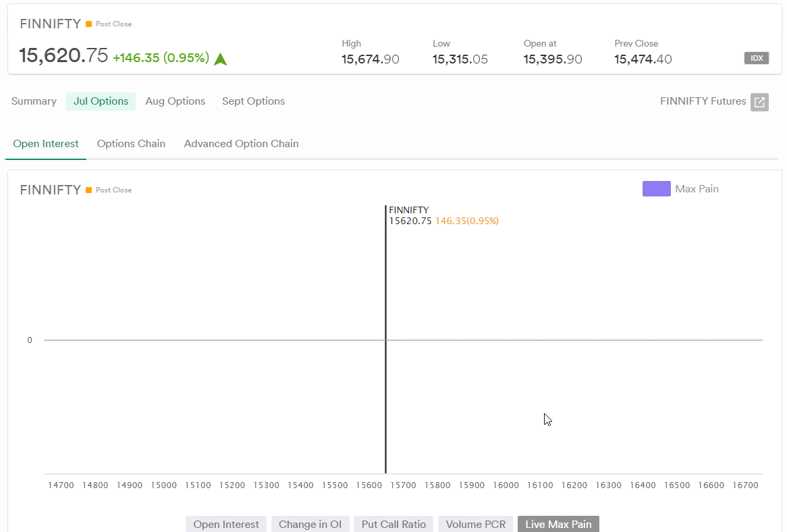Click the green up-arrow price indicator

[x=220, y=59]
